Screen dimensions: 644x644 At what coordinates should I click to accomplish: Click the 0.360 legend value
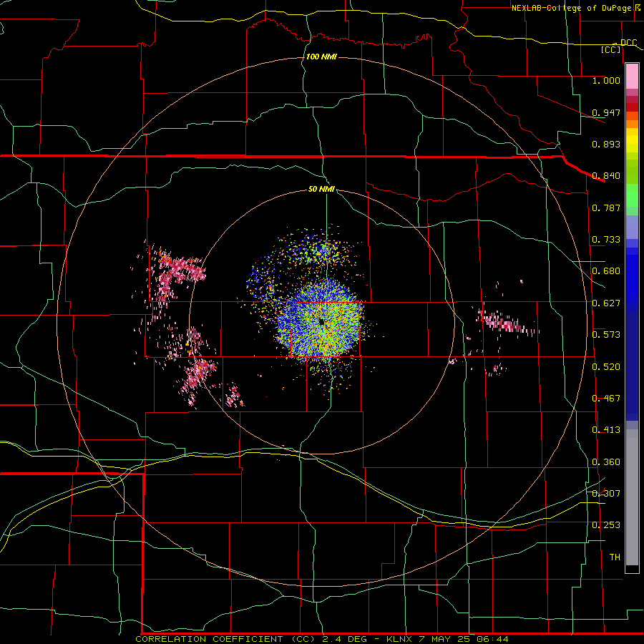pos(606,462)
